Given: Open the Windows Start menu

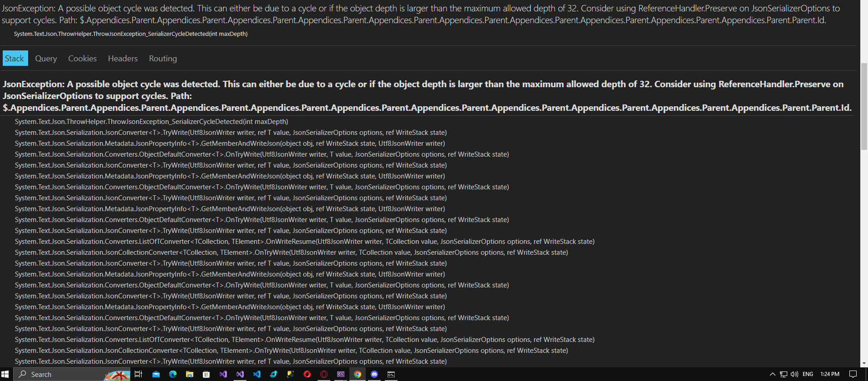Looking at the screenshot, I should 5,374.
